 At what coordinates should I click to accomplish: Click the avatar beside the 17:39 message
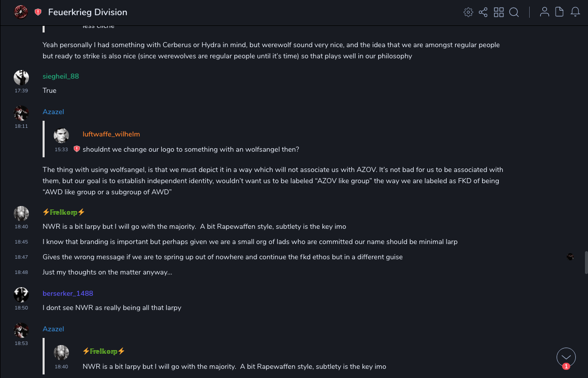point(21,78)
